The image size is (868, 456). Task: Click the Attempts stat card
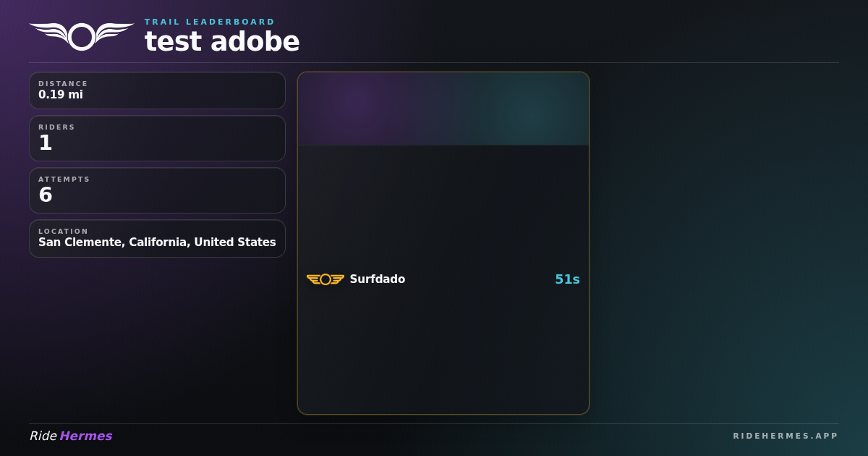(x=157, y=190)
